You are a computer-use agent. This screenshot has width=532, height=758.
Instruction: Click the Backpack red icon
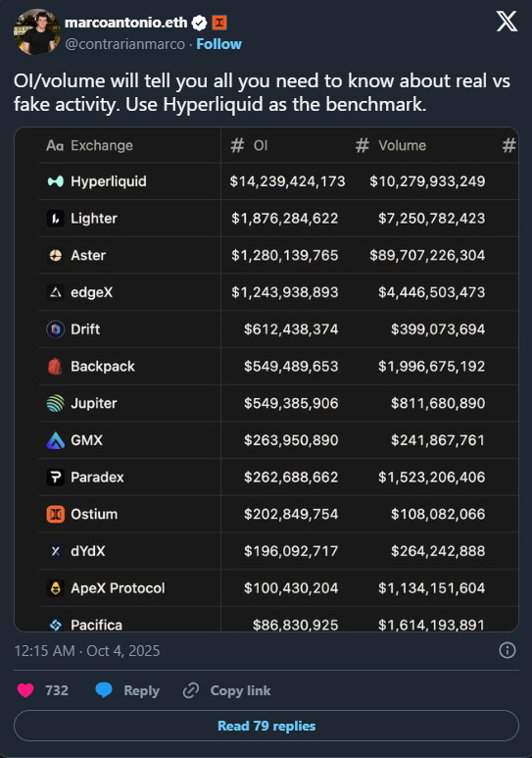55,367
